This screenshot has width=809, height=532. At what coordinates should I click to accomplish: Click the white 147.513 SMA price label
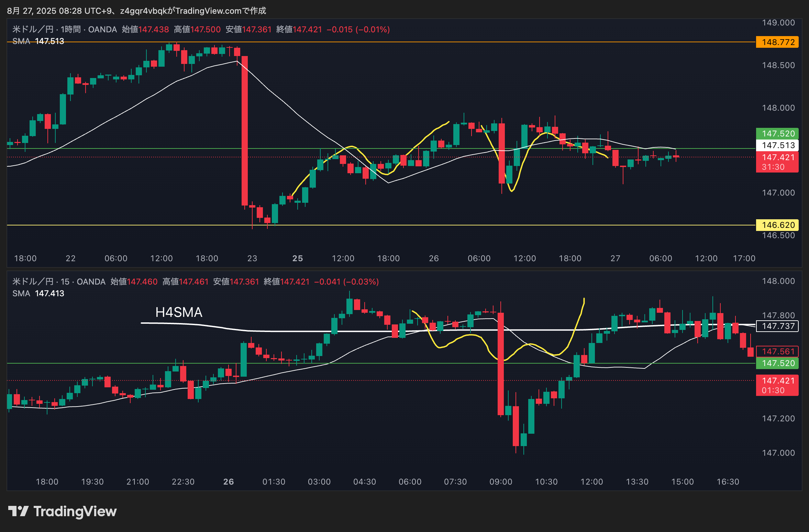777,145
